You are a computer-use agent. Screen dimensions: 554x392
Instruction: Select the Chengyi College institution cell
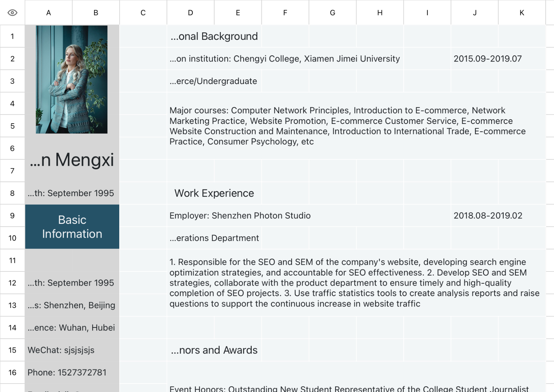pyautogui.click(x=285, y=59)
